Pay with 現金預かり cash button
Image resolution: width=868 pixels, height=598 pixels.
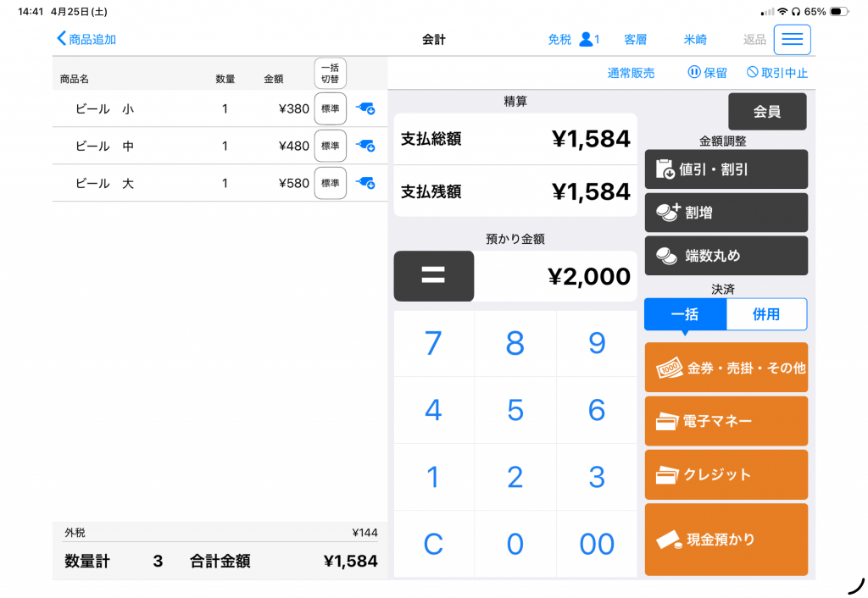pyautogui.click(x=726, y=540)
